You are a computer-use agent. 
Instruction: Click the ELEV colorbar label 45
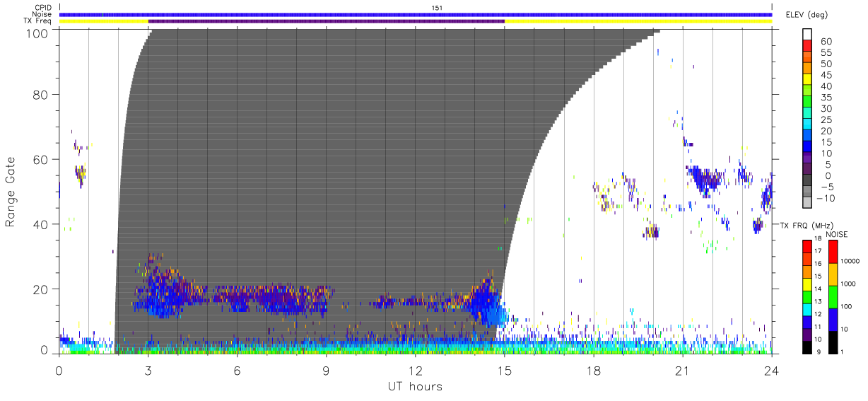click(x=826, y=75)
